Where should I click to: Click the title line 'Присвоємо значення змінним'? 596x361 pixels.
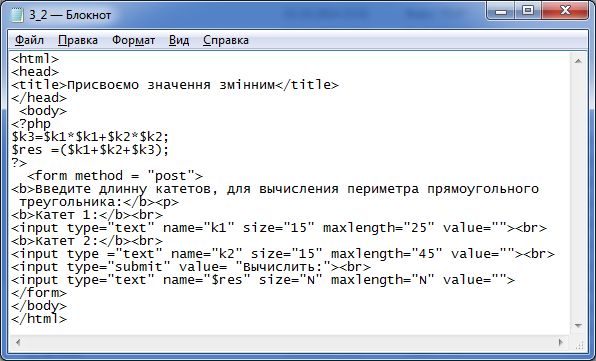[175, 85]
